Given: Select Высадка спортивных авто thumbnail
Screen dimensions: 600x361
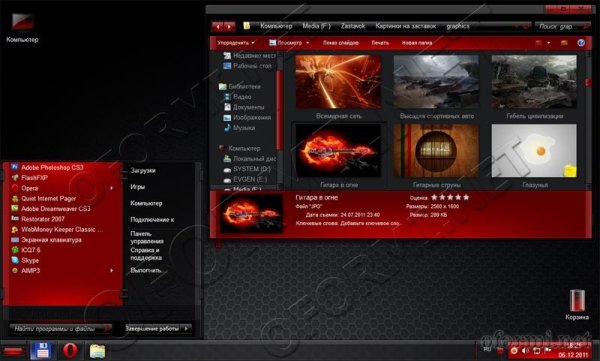Looking at the screenshot, I should pyautogui.click(x=436, y=82).
